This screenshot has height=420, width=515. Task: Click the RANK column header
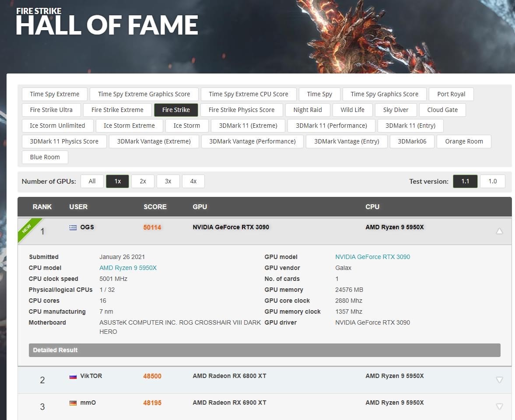pyautogui.click(x=42, y=207)
